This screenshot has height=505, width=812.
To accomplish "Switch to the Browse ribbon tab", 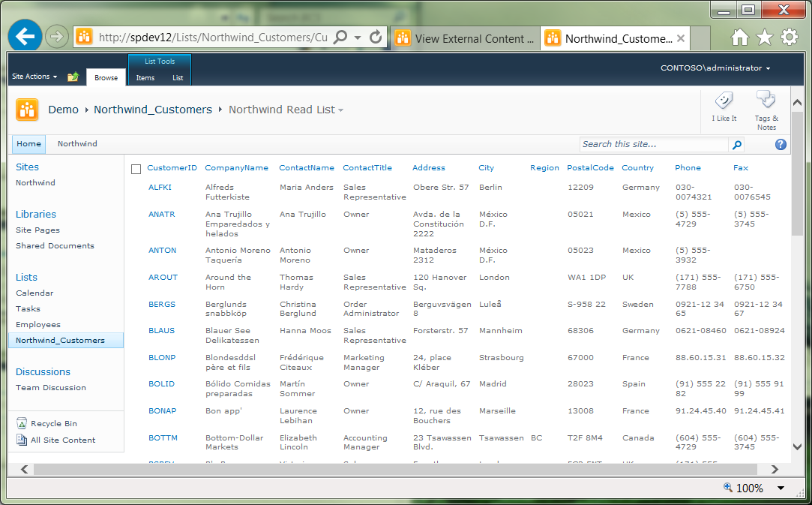I will click(x=106, y=77).
